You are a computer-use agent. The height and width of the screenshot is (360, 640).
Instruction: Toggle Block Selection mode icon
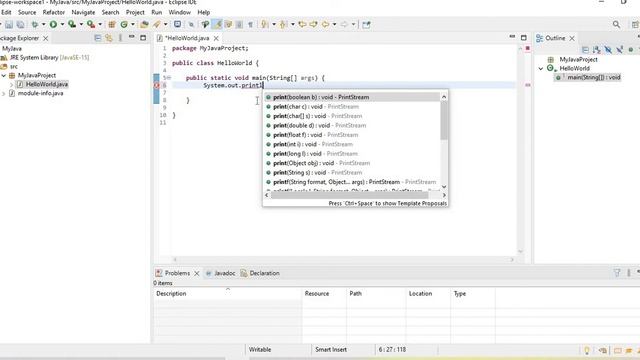tap(239, 24)
